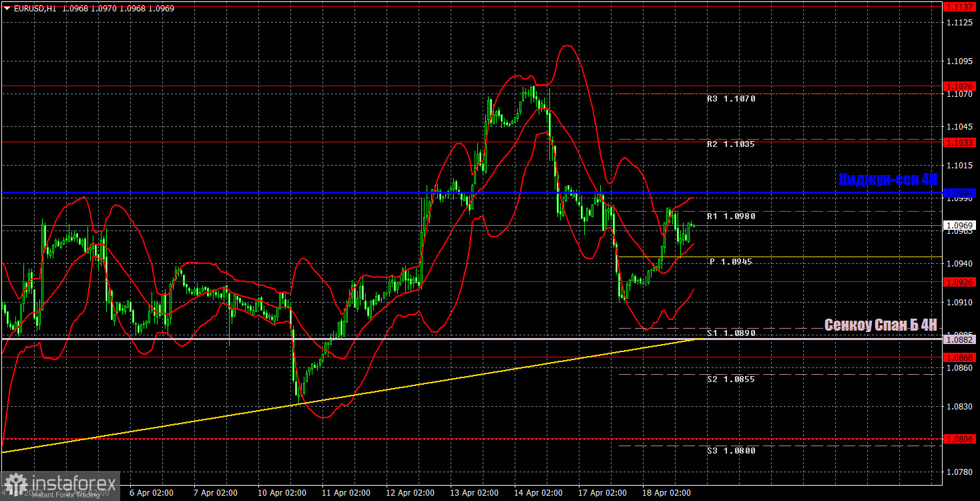Viewport: 980px width, 501px height.
Task: Select the S1 1.0890 support label
Action: [x=731, y=333]
